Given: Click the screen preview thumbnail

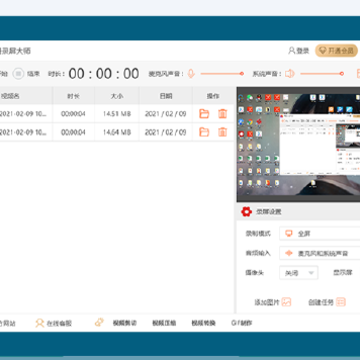Looking at the screenshot, I should tap(298, 144).
